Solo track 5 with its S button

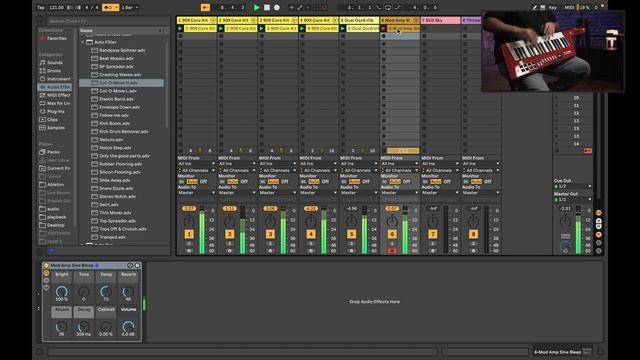351,244
